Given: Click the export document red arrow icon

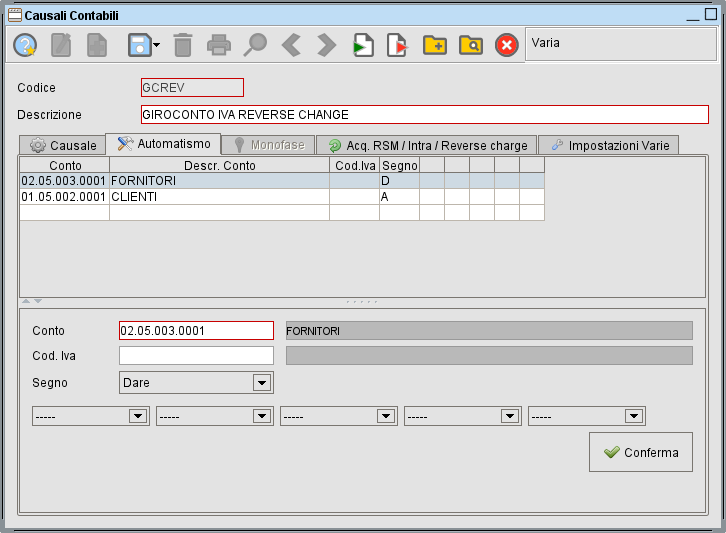Looking at the screenshot, I should coord(398,45).
